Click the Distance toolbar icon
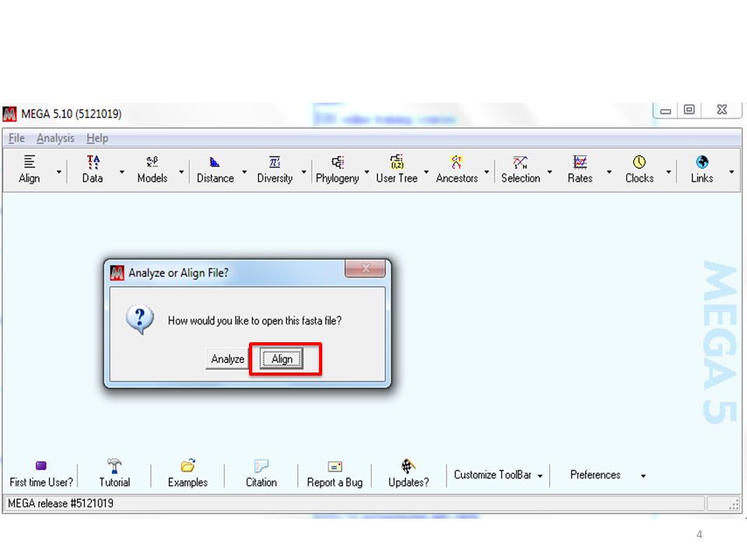The image size is (747, 560). pos(215,162)
